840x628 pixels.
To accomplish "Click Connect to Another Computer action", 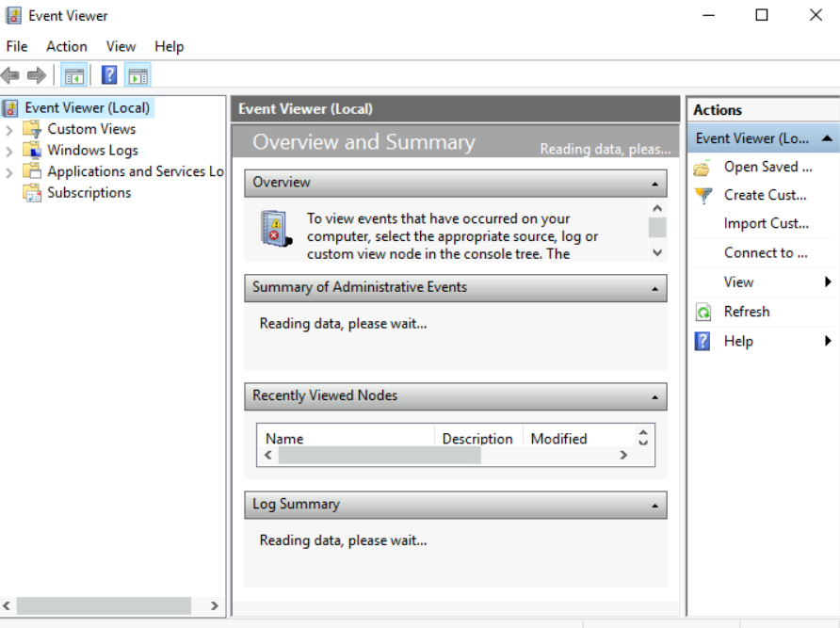I will click(x=764, y=253).
